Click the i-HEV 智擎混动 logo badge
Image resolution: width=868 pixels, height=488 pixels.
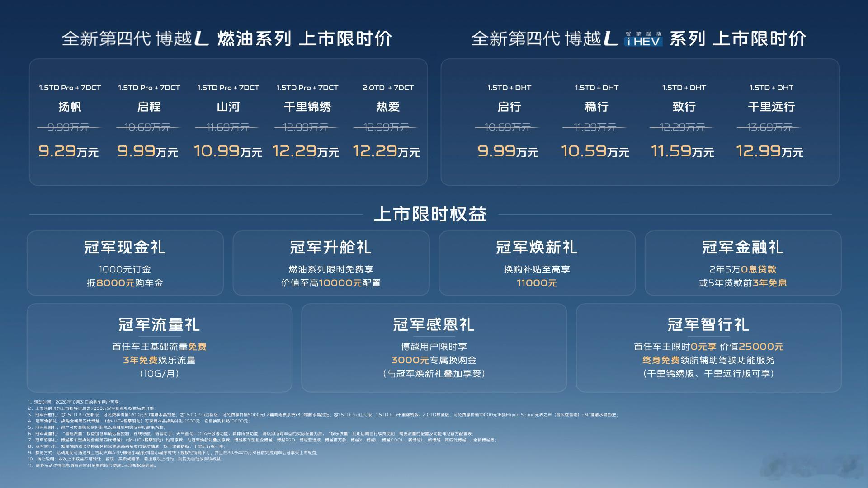click(643, 39)
